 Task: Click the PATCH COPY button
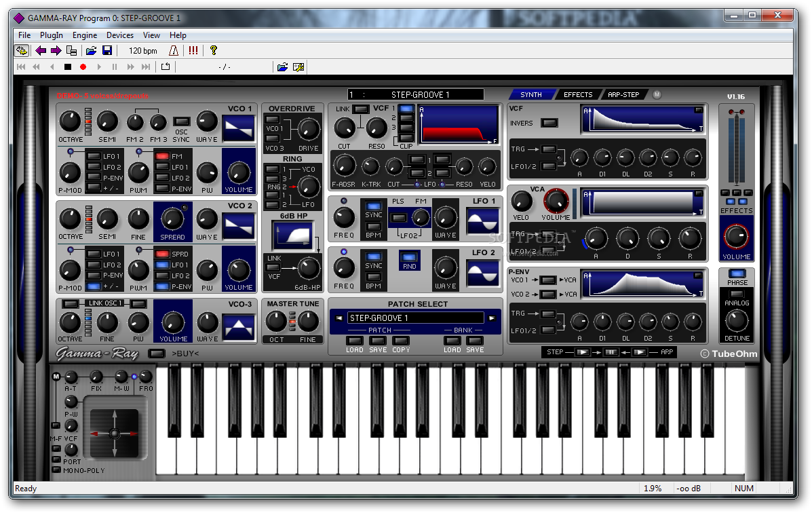[x=401, y=341]
